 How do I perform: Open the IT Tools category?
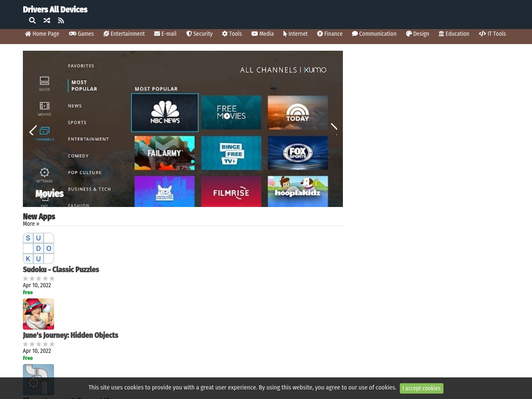click(493, 34)
